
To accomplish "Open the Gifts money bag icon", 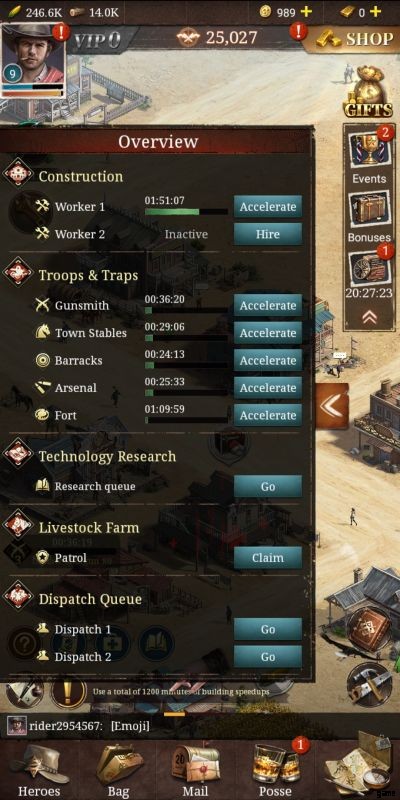I will coord(368,92).
